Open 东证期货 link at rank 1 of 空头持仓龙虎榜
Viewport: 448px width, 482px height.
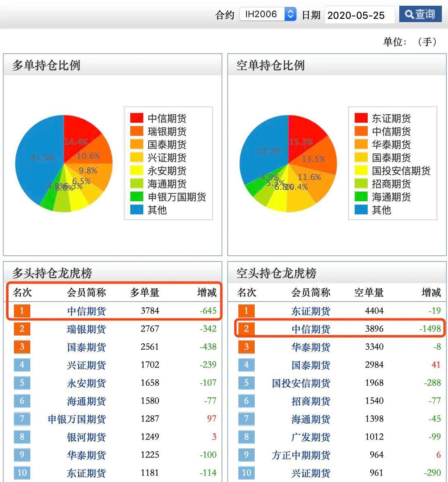[x=311, y=311]
